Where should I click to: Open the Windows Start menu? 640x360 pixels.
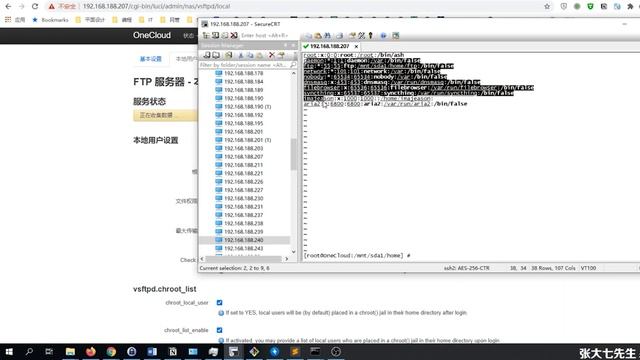(9, 351)
